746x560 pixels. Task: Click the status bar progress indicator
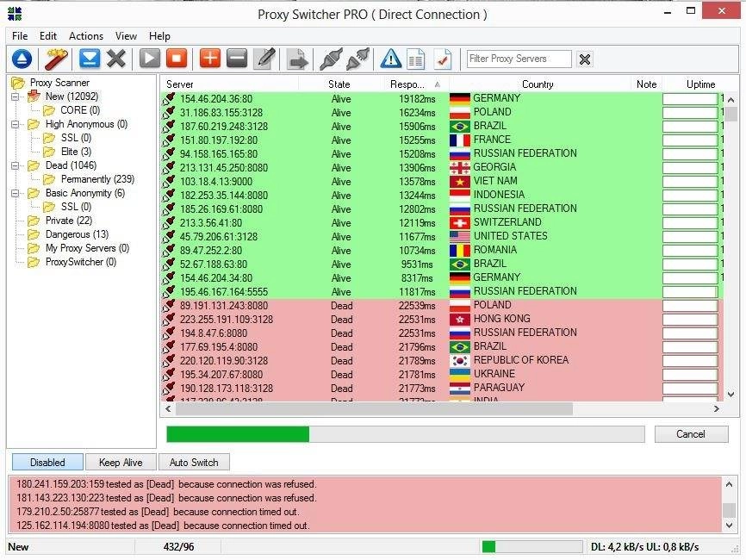pyautogui.click(x=532, y=547)
